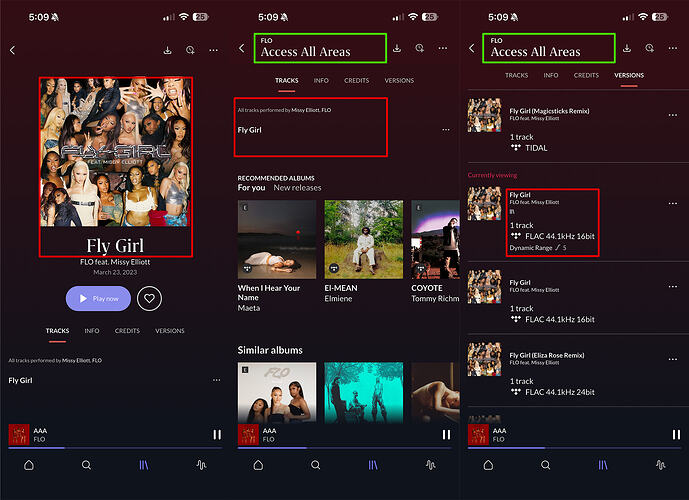Image resolution: width=689 pixels, height=500 pixels.
Task: Tap the library icon on the middle screen
Action: [x=373, y=465]
